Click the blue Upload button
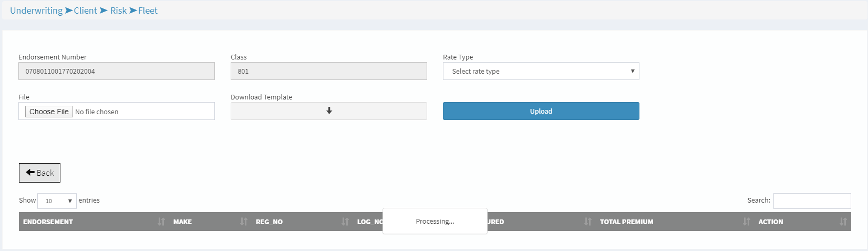This screenshot has width=868, height=251. tap(541, 111)
